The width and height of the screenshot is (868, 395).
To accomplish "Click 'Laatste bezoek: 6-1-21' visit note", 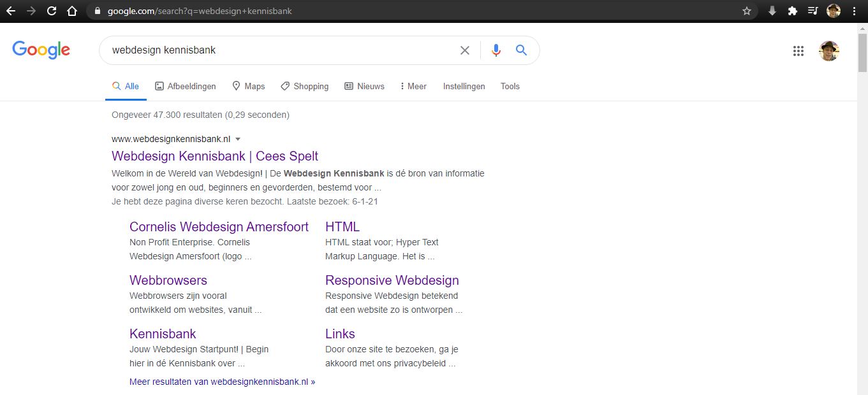I will [332, 201].
